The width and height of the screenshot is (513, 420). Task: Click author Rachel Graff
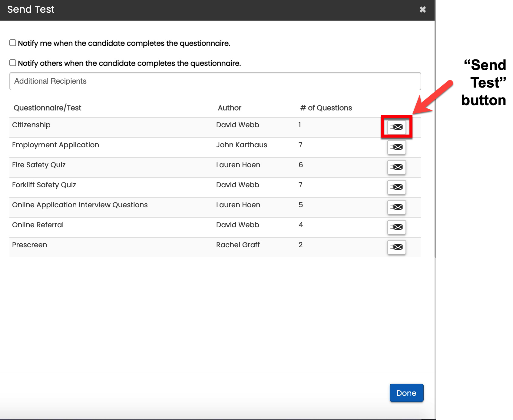tap(238, 245)
